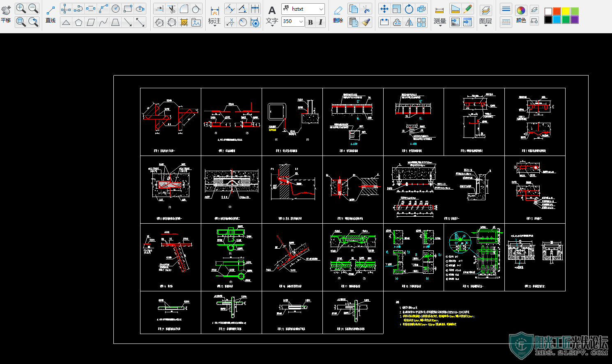
Task: Click the trim scissors tool icon
Action: [x=172, y=9]
